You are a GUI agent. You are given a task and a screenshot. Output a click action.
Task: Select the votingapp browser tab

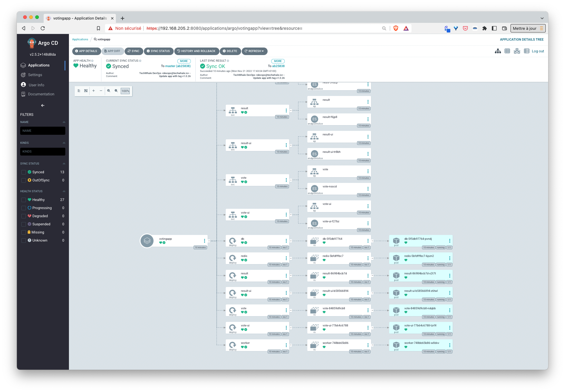(79, 18)
